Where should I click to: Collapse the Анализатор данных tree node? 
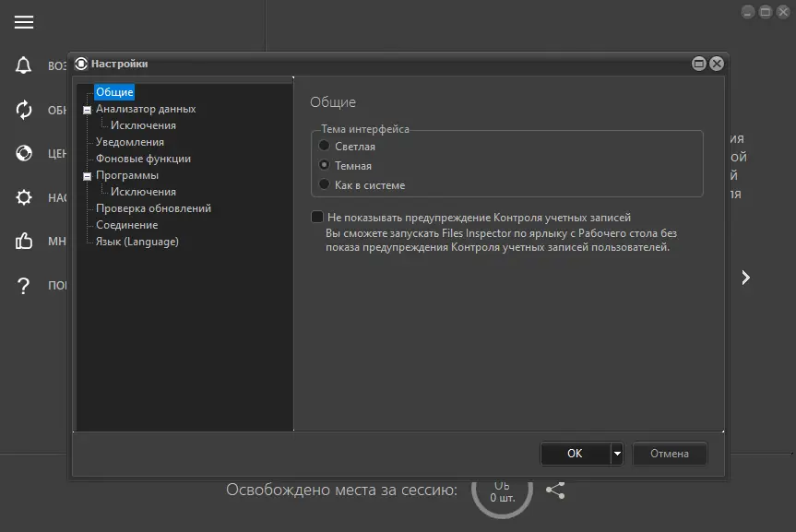pyautogui.click(x=88, y=110)
